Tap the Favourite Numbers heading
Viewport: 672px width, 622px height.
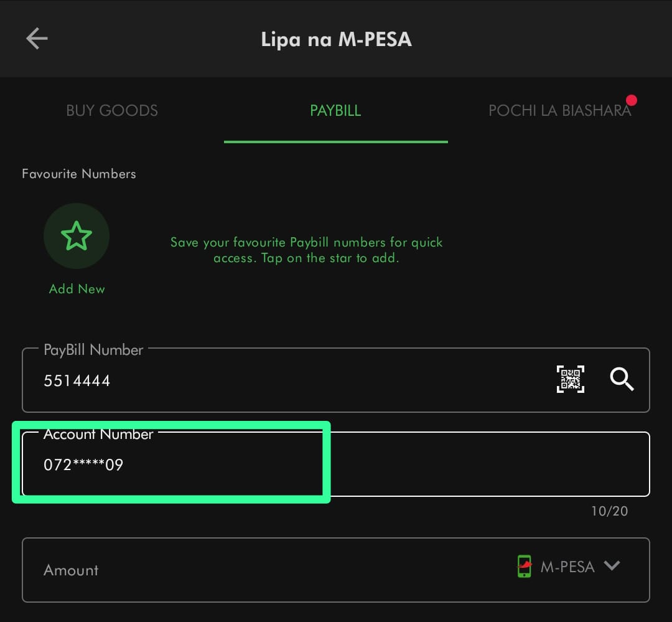pos(79,174)
